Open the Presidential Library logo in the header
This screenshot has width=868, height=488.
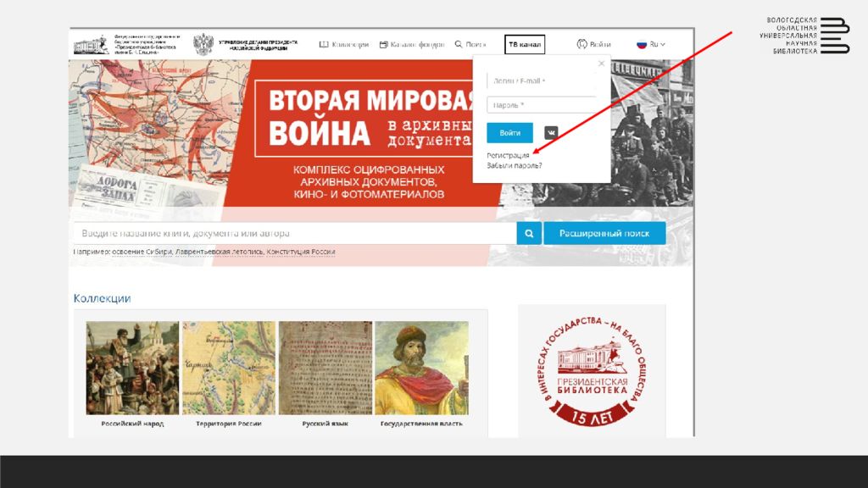pos(92,45)
